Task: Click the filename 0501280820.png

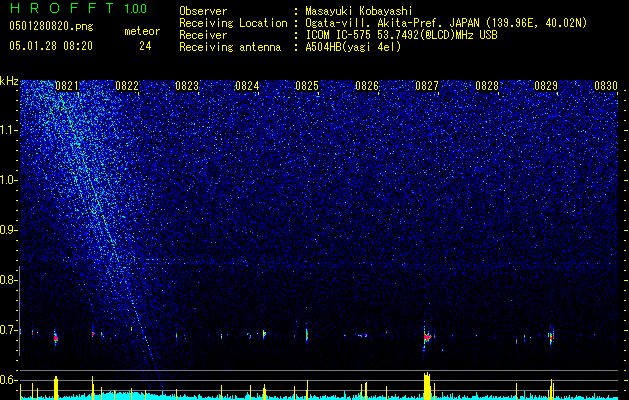Action: [x=51, y=26]
